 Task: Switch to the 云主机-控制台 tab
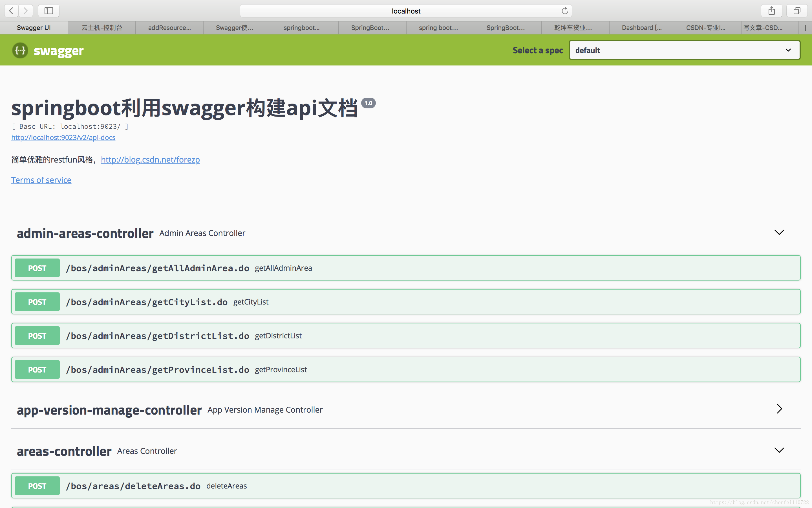tap(102, 28)
